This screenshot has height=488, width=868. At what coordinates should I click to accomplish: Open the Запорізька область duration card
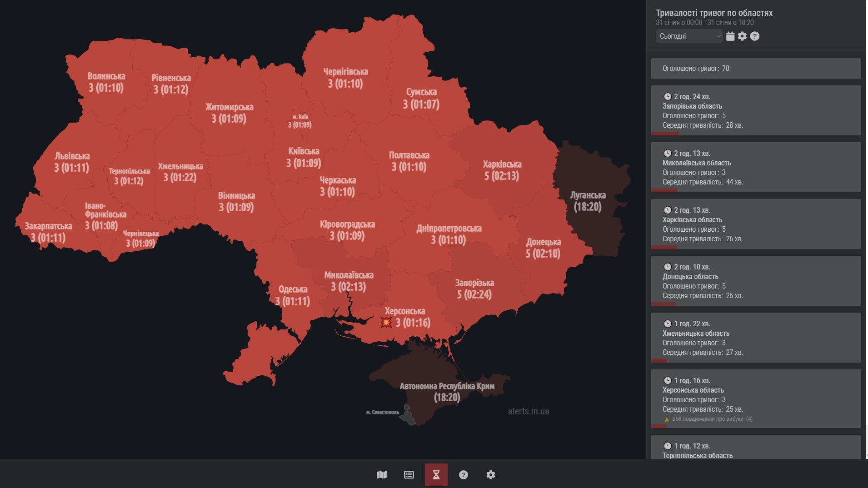pos(756,110)
